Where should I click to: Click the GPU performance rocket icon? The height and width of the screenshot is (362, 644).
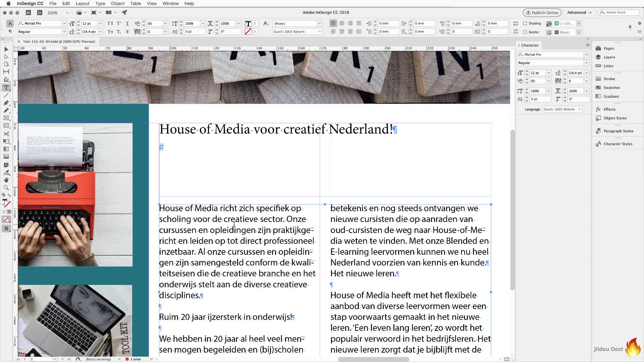coord(124,13)
